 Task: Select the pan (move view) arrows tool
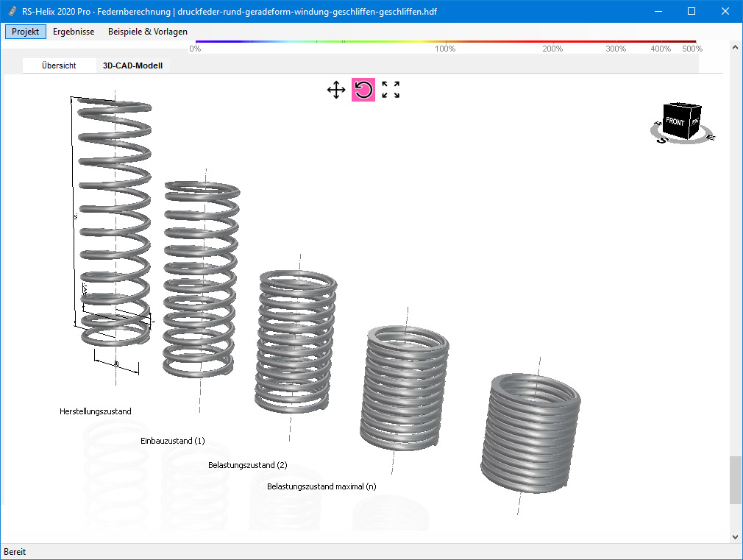pos(336,90)
